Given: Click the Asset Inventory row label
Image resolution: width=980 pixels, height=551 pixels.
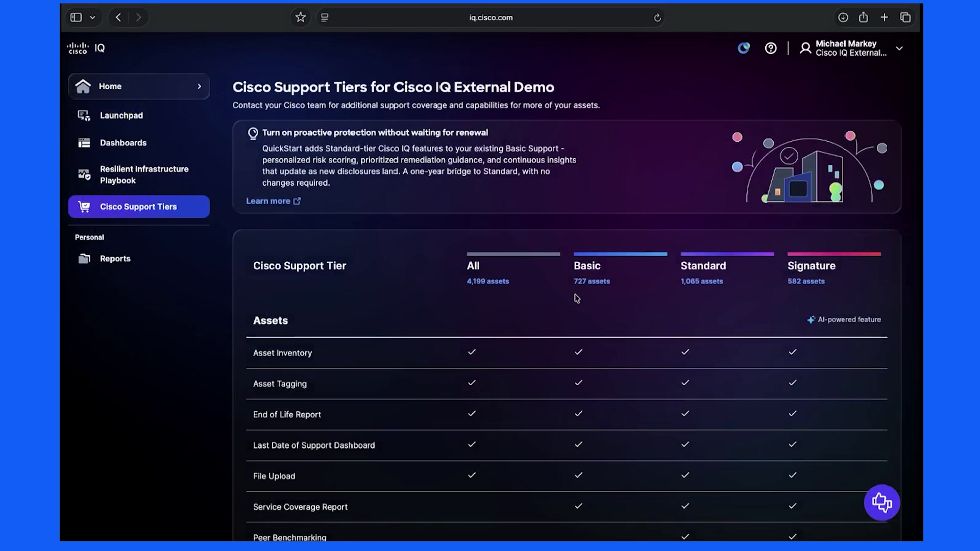Looking at the screenshot, I should click(x=282, y=353).
